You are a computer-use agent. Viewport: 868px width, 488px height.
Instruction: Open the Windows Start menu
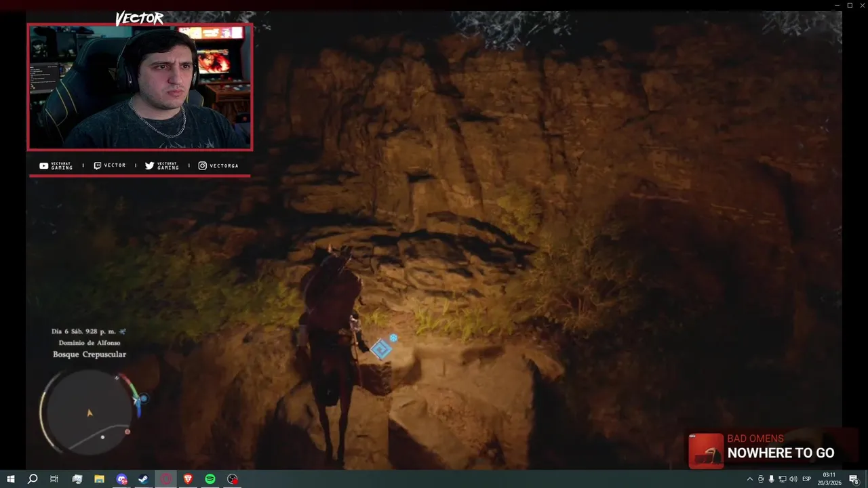(10, 479)
